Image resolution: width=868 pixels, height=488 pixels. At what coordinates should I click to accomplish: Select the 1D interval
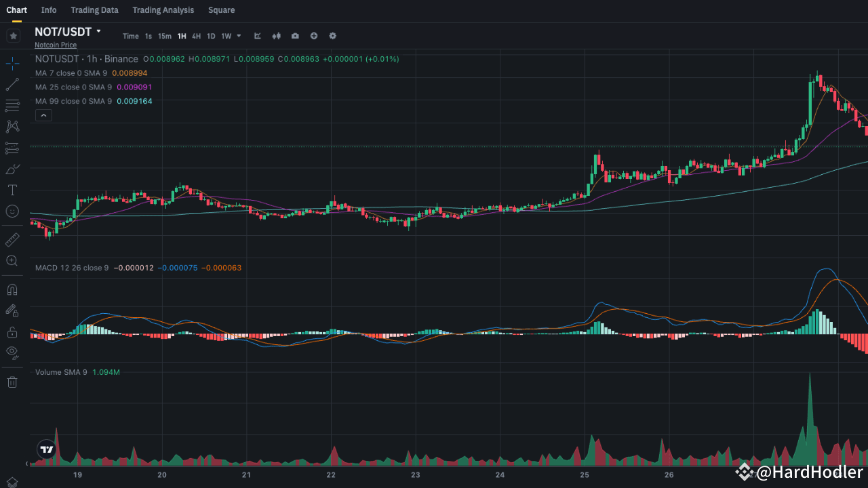click(211, 36)
